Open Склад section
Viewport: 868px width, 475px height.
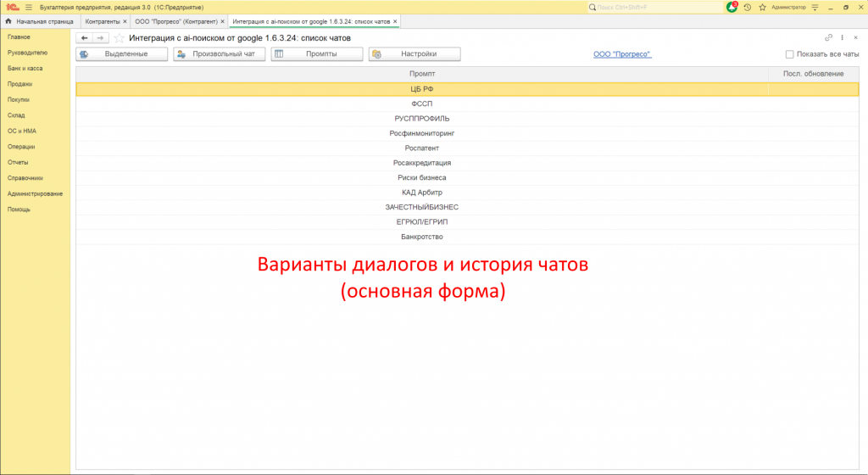click(x=16, y=115)
